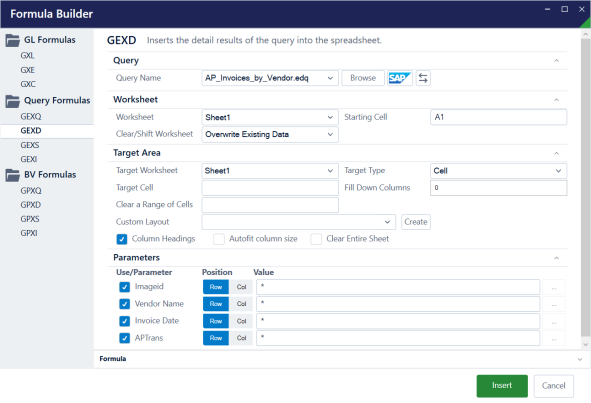Click the green Insert button
Screen dimensions: 591x403
[x=502, y=386]
